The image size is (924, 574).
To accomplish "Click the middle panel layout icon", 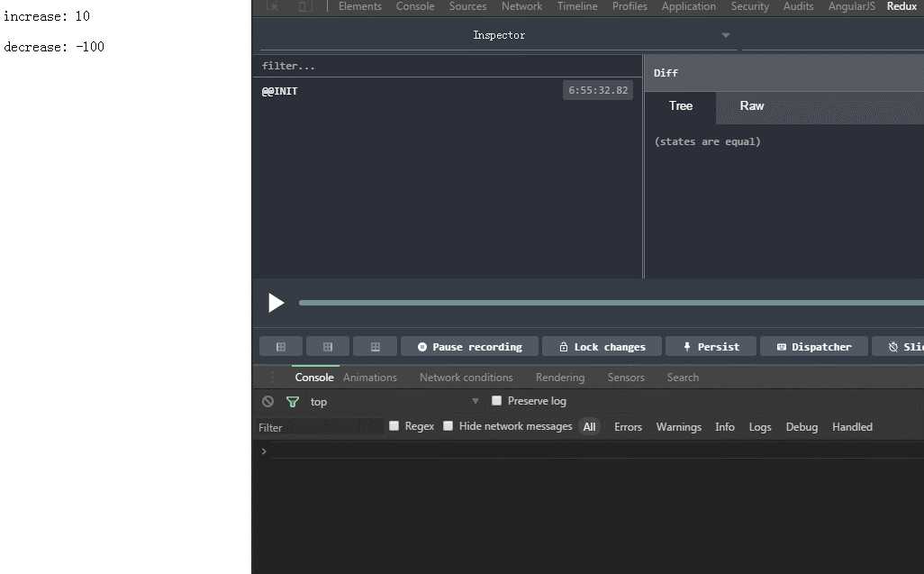I will [328, 347].
